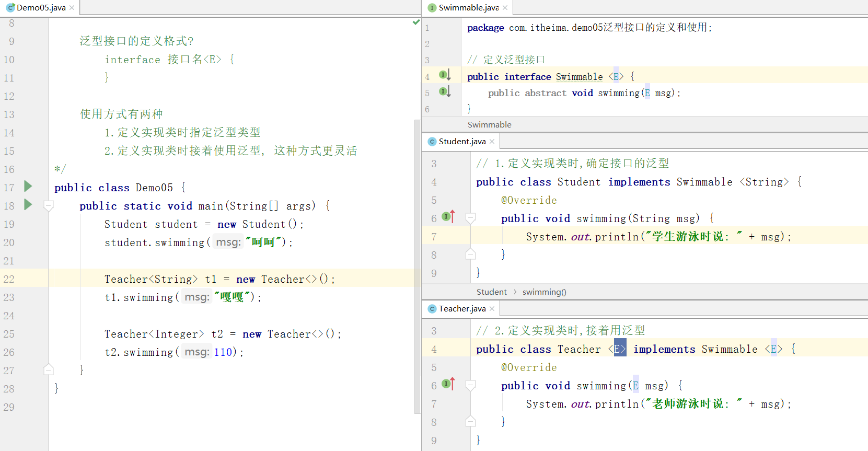Click implemented-by icon on Swimmable line 4
Viewport: 868px width, 451px height.
pos(445,75)
